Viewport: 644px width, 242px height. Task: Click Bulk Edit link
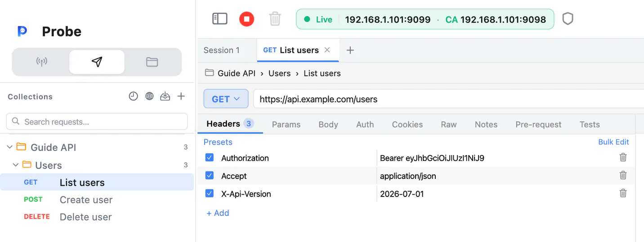(613, 142)
